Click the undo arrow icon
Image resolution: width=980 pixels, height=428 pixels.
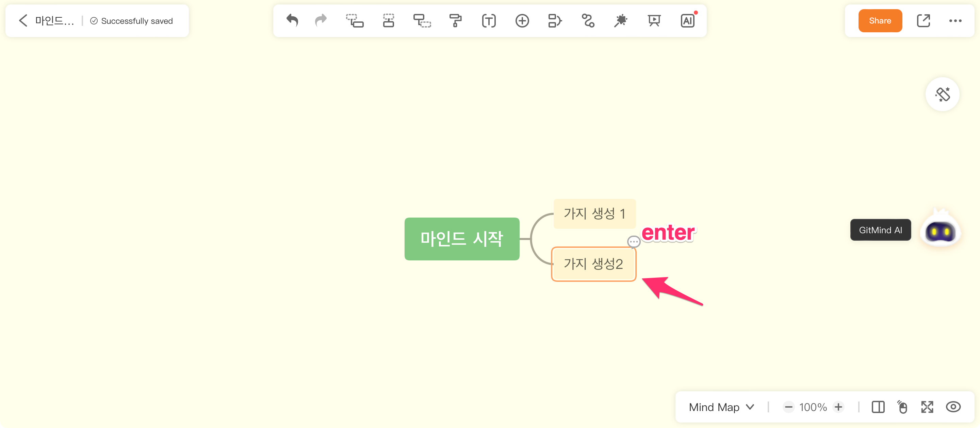292,20
